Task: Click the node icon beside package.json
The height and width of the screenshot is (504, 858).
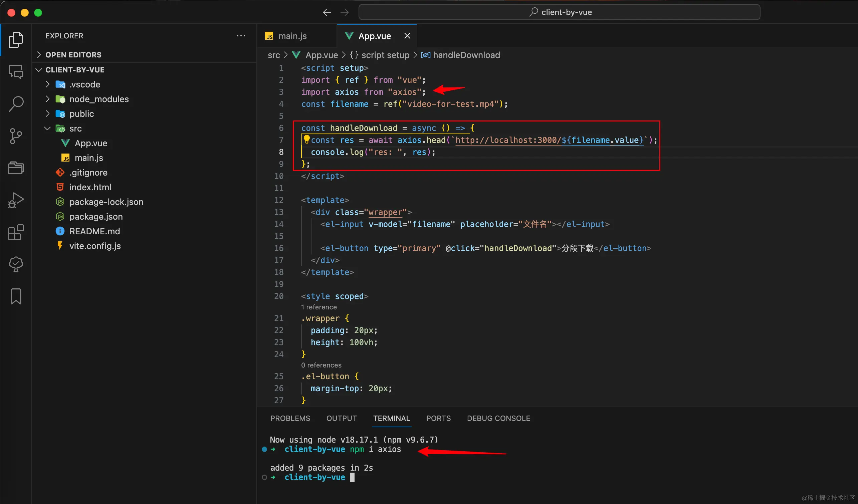Action: [60, 216]
